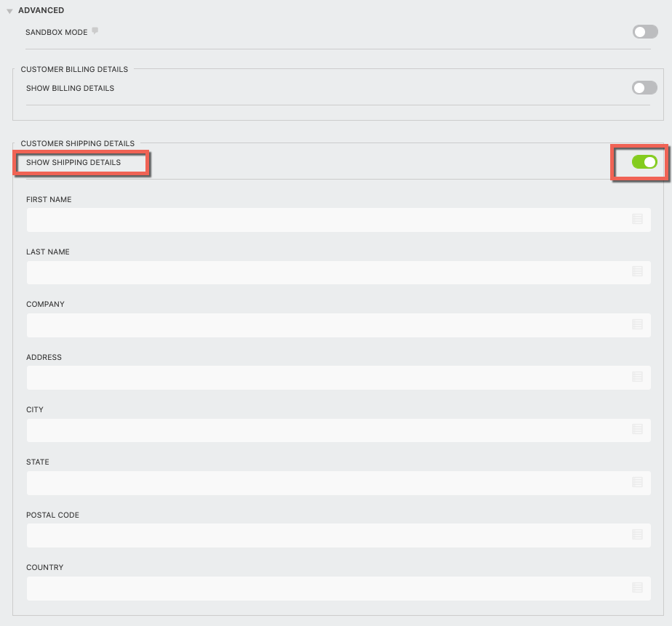The image size is (672, 626).
Task: Click the First Name field's data picker icon
Action: click(637, 219)
